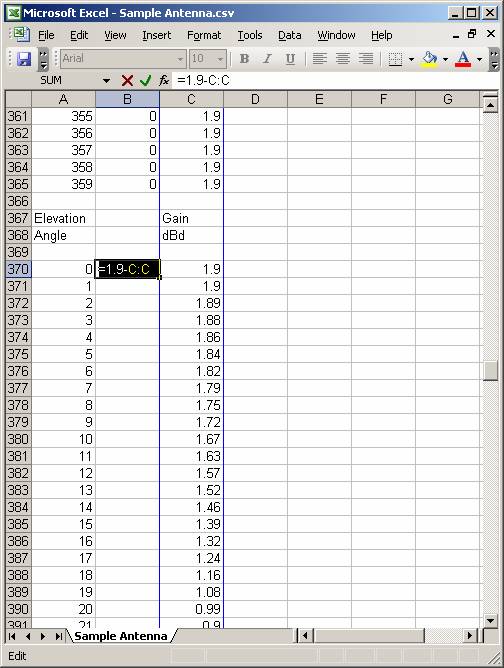The image size is (504, 668).
Task: Toggle Italic formatting
Action: (x=267, y=59)
